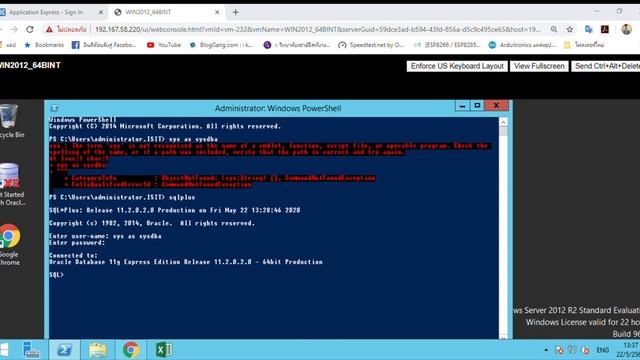Select Get Started With Oracle desktop icon
Image resolution: width=640 pixels, height=360 pixels.
point(11,184)
